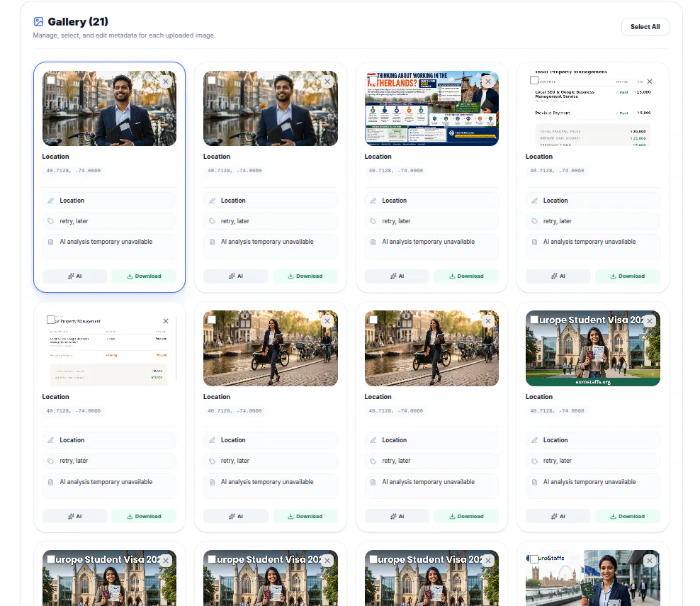Download the Local SEO invoice image
The height and width of the screenshot is (606, 700).
point(627,276)
